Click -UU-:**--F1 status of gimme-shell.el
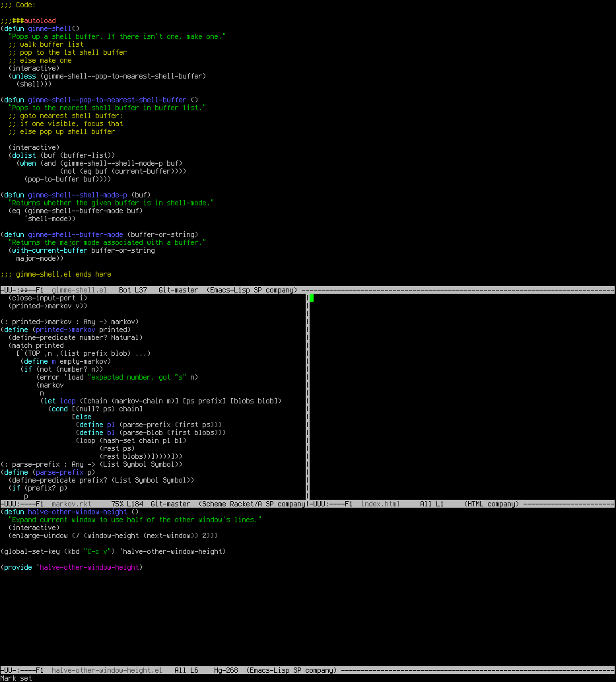 pos(22,290)
